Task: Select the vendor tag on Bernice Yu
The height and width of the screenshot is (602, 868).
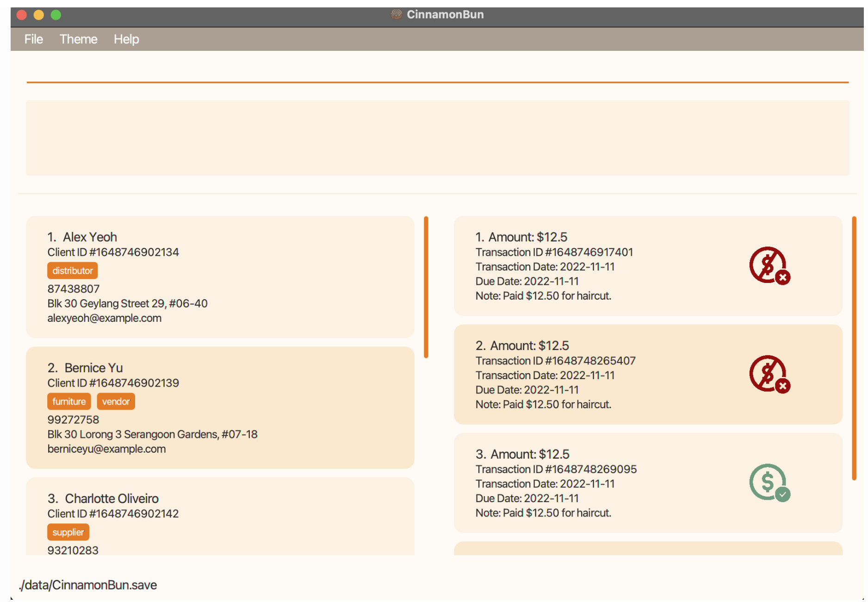Action: coord(116,401)
